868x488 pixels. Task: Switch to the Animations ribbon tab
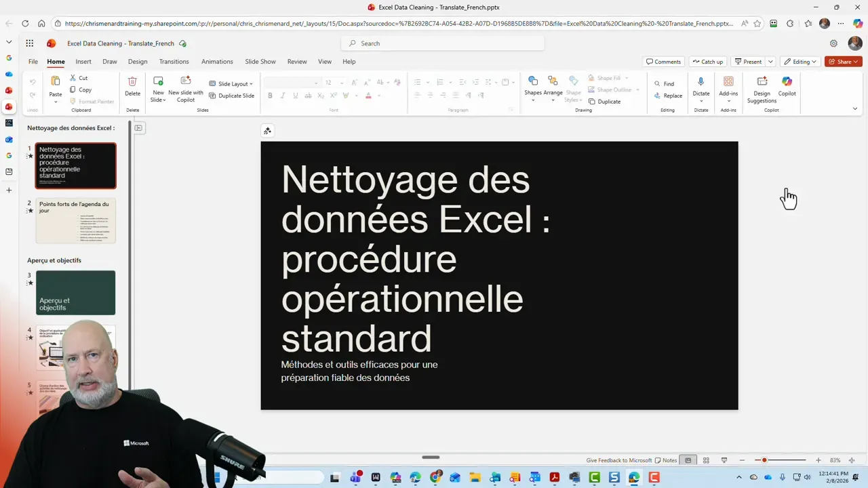tap(216, 61)
